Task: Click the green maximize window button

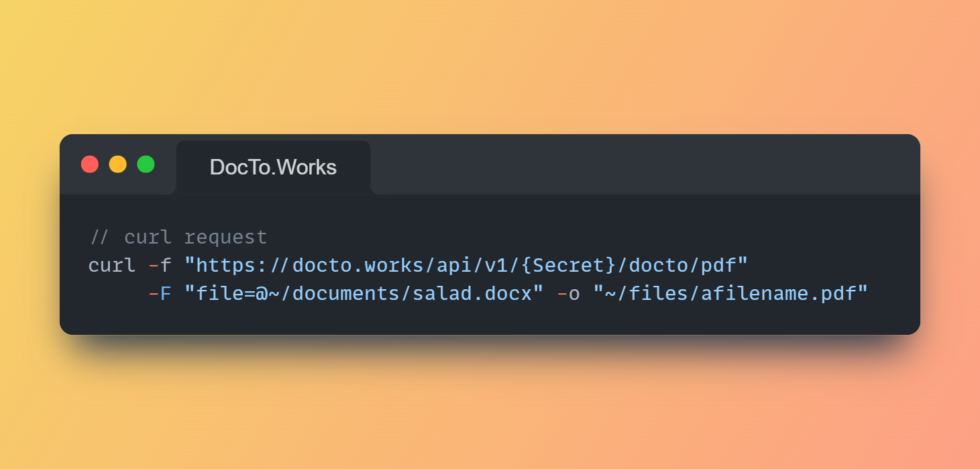Action: [x=146, y=164]
